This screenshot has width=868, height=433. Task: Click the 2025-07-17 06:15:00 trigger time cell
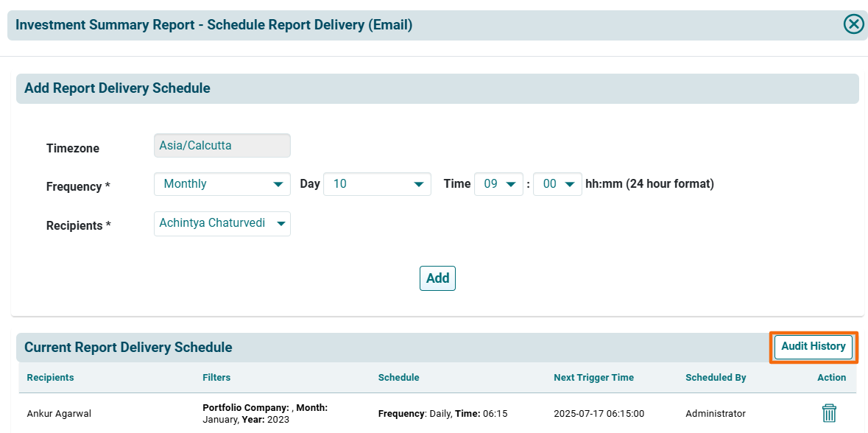tap(599, 414)
